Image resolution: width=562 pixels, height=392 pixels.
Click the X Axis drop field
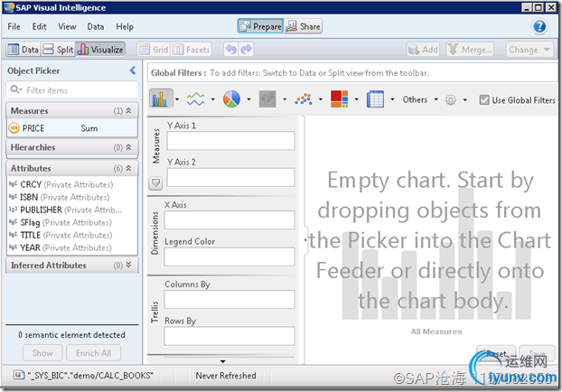[x=229, y=220]
